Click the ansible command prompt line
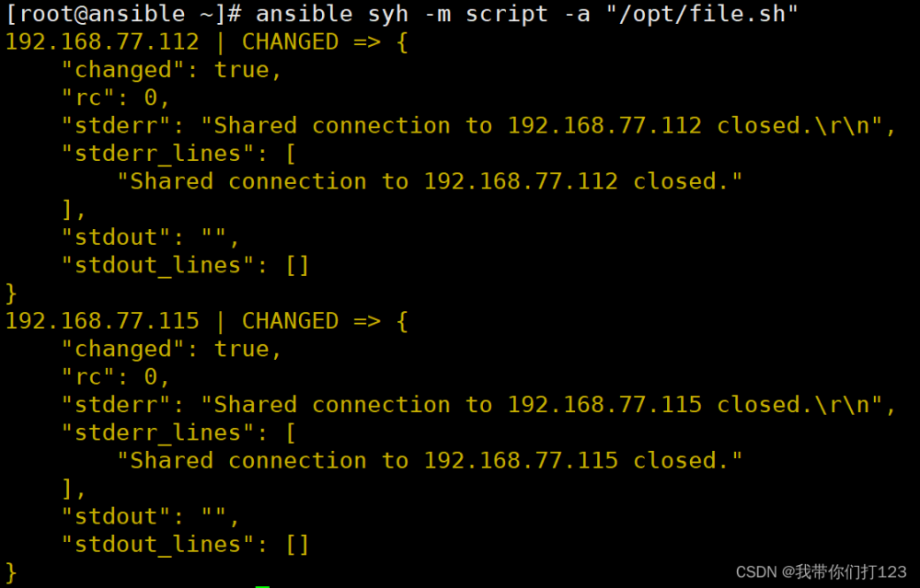This screenshot has height=588, width=920. pyautogui.click(x=402, y=14)
